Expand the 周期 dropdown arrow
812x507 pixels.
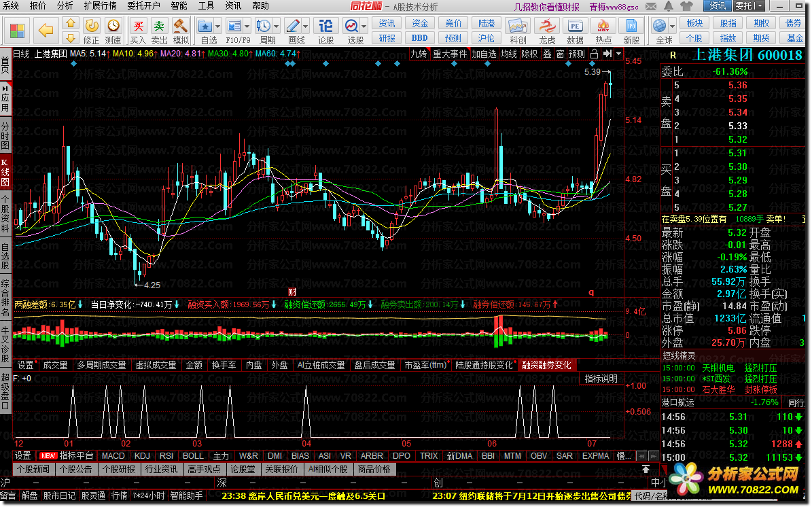pyautogui.click(x=277, y=26)
